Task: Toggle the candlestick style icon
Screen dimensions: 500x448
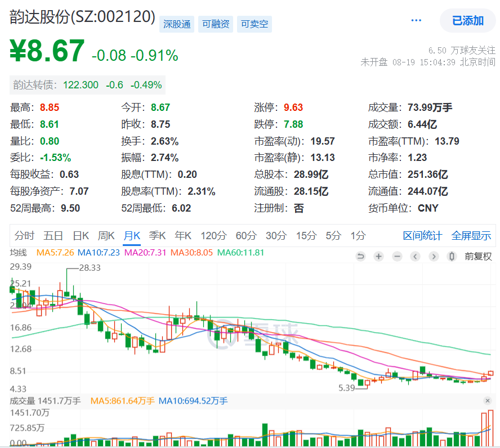Action: 452,256
